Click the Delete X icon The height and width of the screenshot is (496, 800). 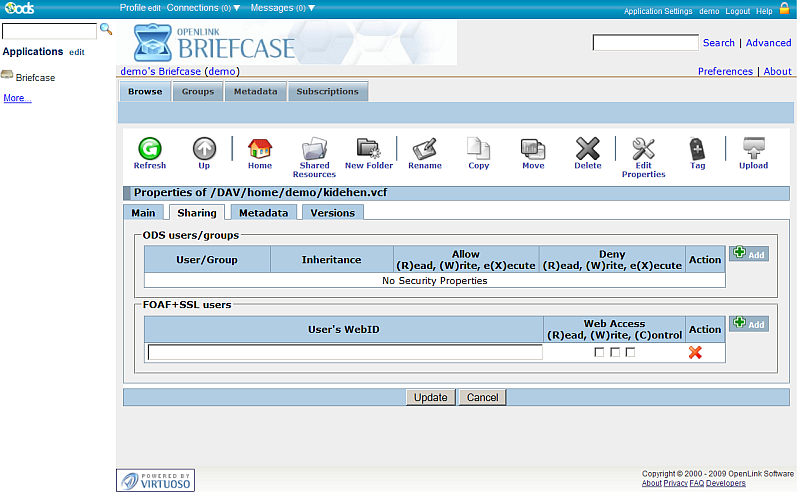coord(588,149)
